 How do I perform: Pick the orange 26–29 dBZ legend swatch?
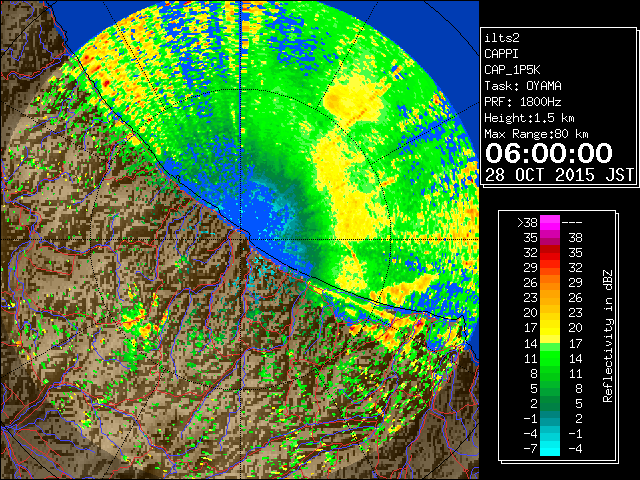(550, 283)
